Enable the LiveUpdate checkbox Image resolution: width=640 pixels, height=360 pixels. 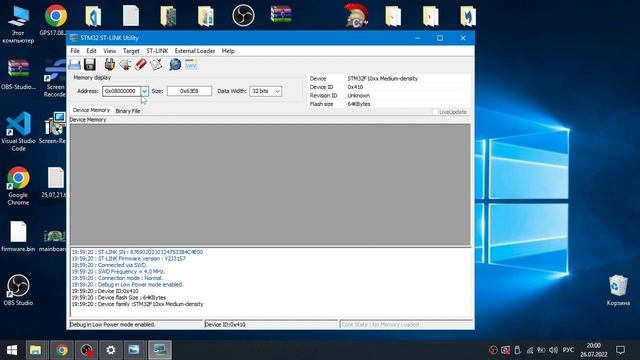tap(435, 112)
